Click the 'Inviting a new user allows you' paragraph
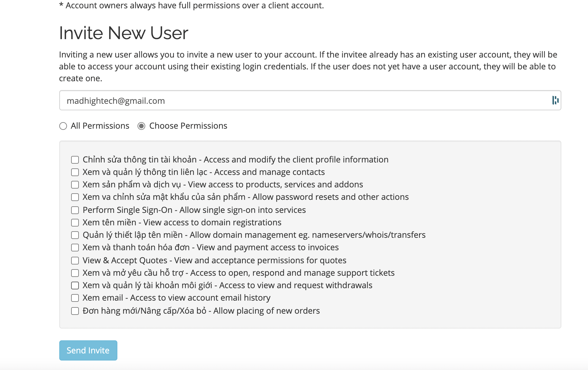The image size is (588, 370). click(308, 66)
